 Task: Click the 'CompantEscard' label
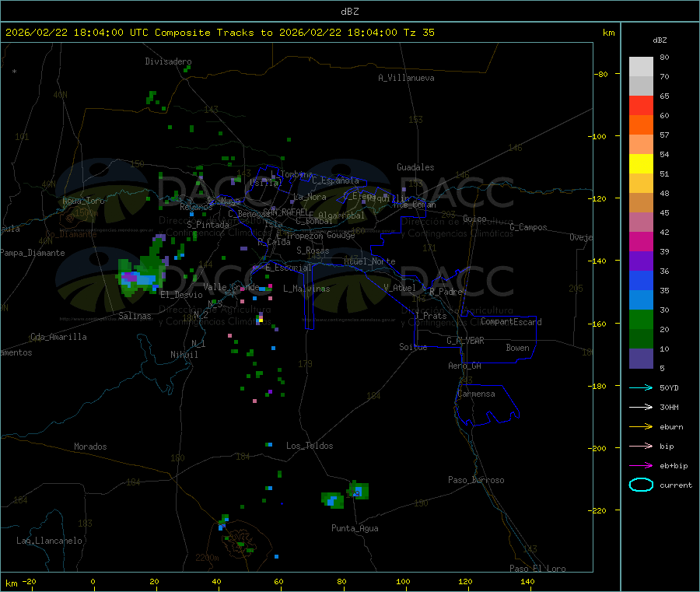[x=511, y=321]
